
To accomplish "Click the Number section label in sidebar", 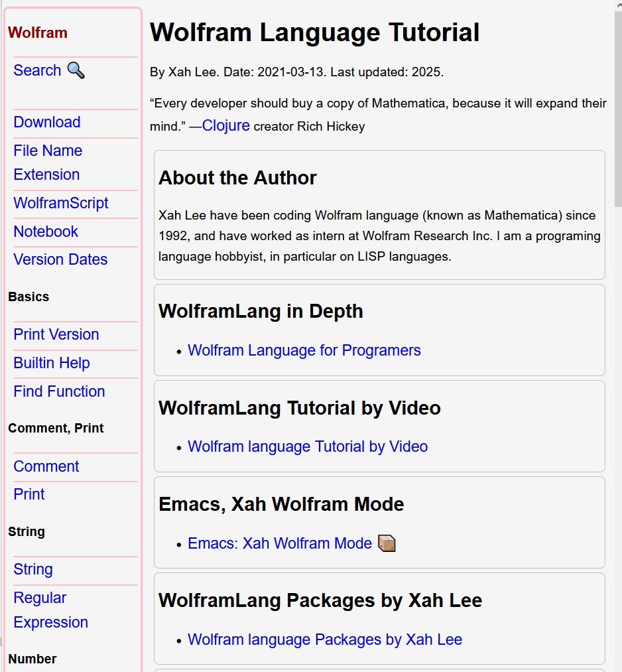I will pyautogui.click(x=32, y=659).
